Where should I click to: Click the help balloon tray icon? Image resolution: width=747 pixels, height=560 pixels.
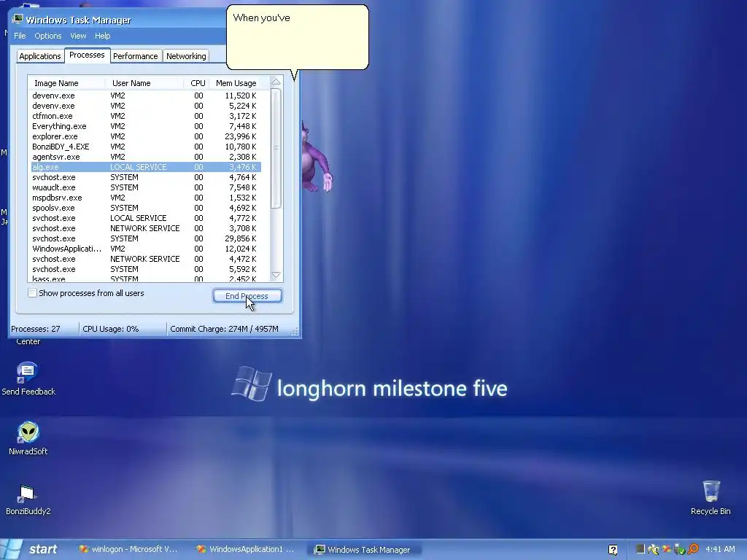tap(613, 550)
